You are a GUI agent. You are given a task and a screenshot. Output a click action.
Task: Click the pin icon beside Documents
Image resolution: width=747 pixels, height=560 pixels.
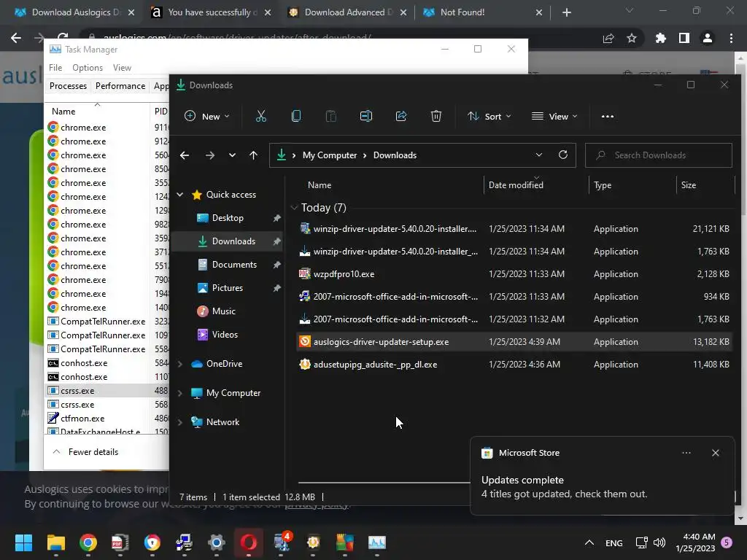[x=276, y=265]
